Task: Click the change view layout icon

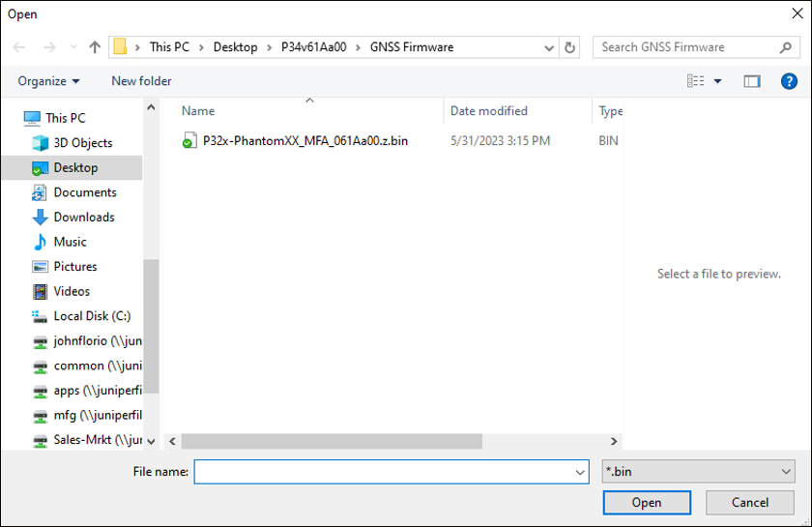Action: (x=696, y=81)
